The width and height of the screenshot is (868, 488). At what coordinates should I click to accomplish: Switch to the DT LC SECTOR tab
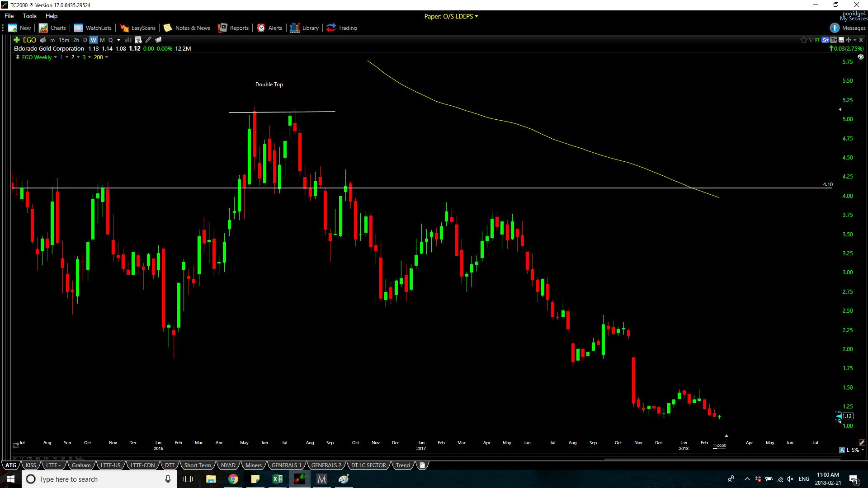pyautogui.click(x=368, y=465)
